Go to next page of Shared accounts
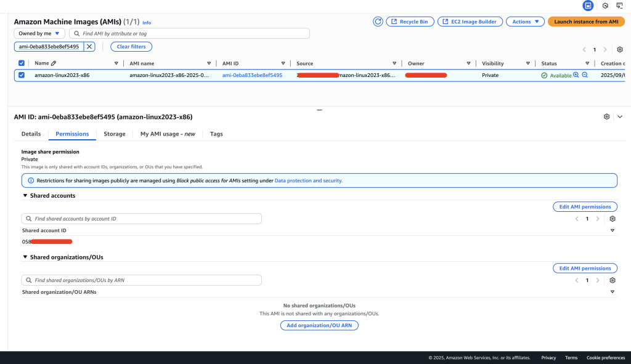631x364 pixels. coord(598,219)
